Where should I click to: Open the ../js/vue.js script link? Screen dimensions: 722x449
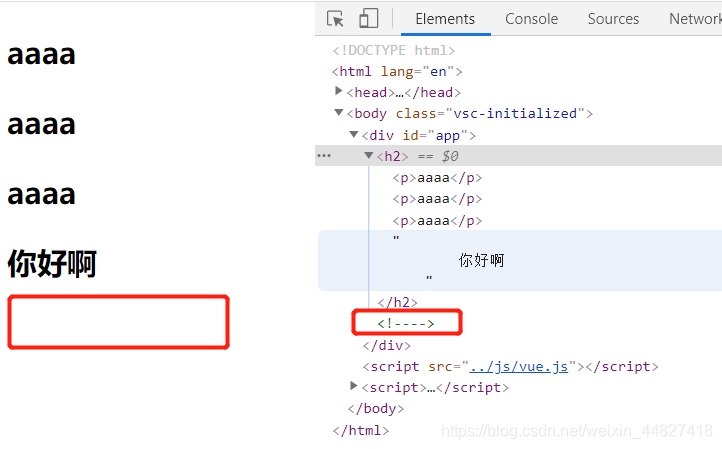coord(518,367)
